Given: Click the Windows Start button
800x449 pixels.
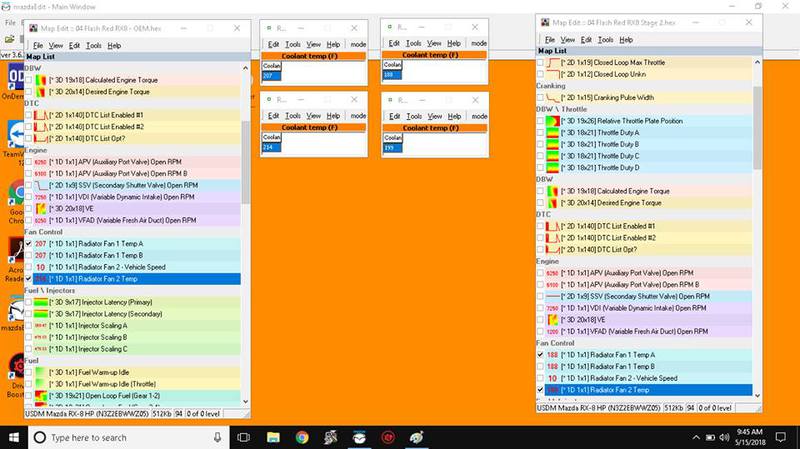Looking at the screenshot, I should coord(13,437).
